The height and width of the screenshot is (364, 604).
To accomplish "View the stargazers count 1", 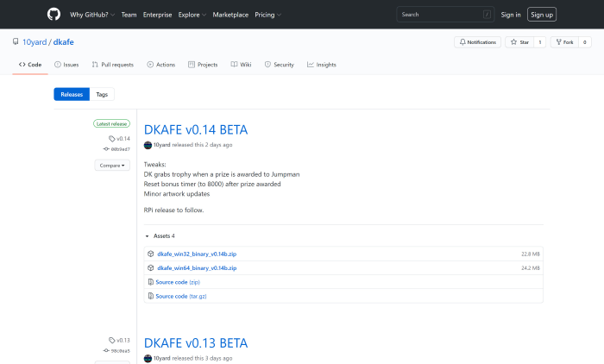I will (x=539, y=42).
